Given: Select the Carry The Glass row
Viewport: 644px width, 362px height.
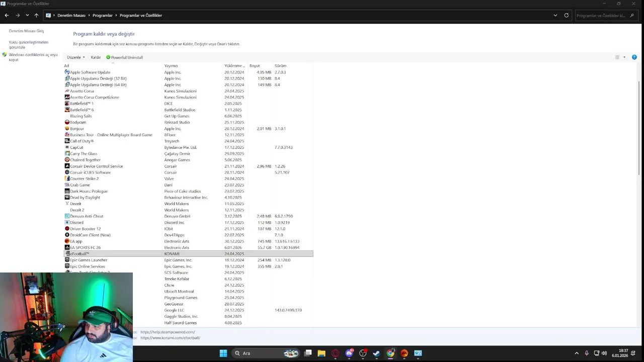Looking at the screenshot, I should [189, 154].
